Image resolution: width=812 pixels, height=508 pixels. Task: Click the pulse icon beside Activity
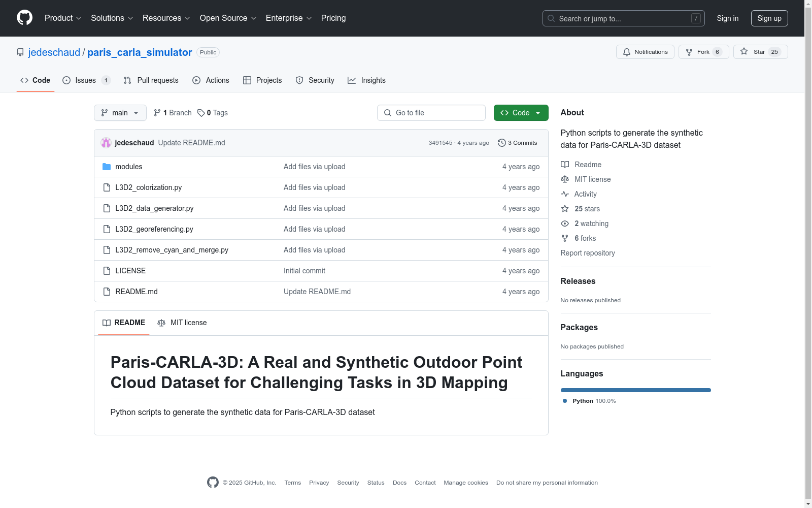pos(565,194)
